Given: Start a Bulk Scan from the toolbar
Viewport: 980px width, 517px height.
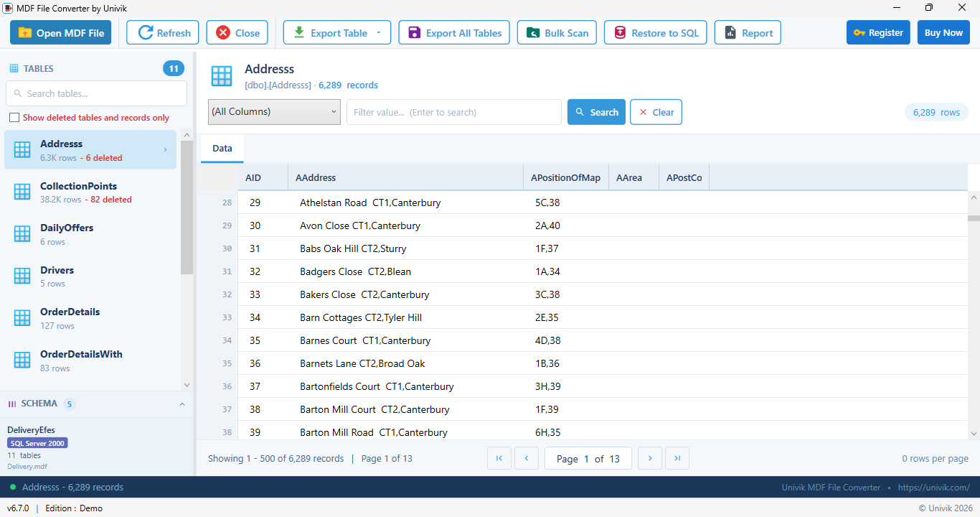Looking at the screenshot, I should pos(557,33).
